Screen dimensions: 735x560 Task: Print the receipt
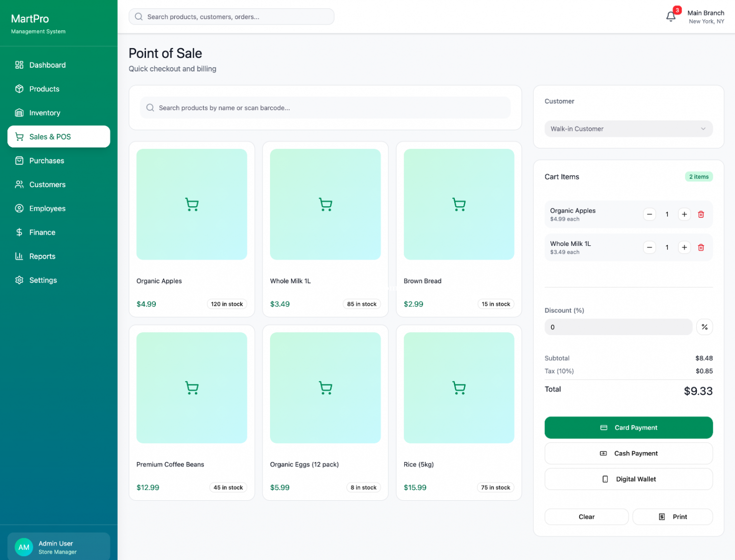pyautogui.click(x=672, y=517)
